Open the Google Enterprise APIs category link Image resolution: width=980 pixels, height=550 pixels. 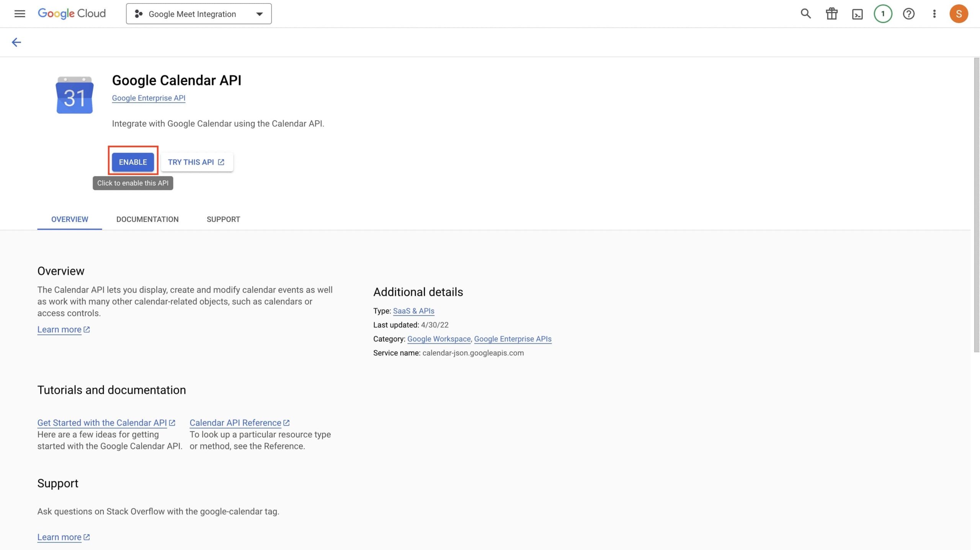point(513,339)
